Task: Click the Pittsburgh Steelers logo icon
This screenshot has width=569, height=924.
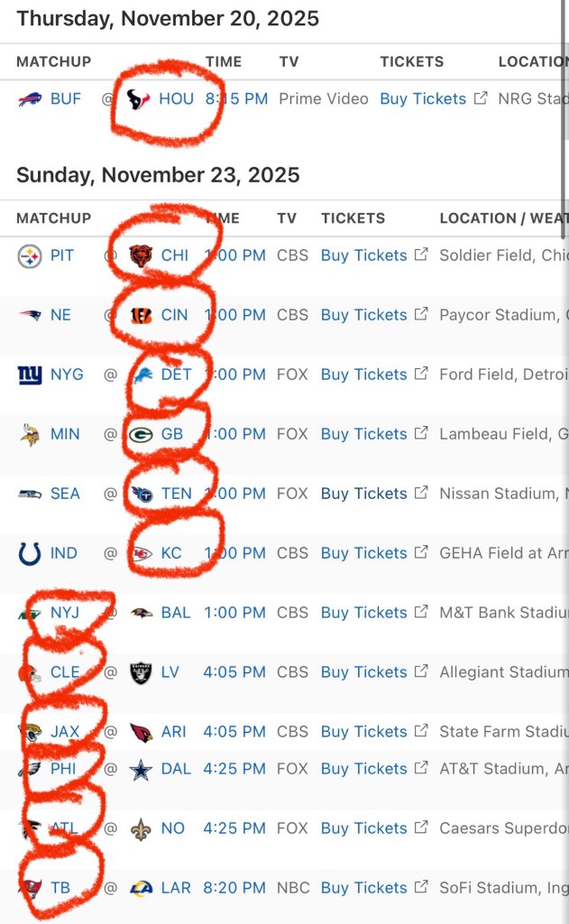Action: click(x=30, y=256)
